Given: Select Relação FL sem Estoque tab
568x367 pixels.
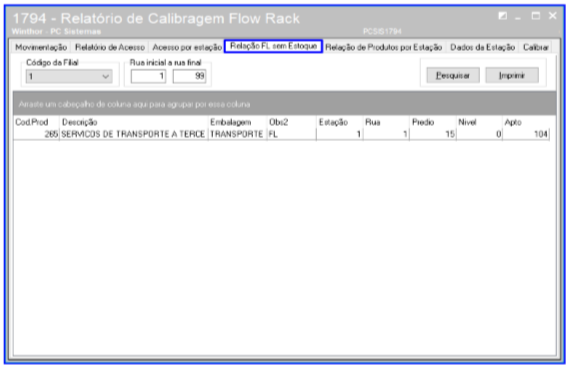Looking at the screenshot, I should [273, 46].
